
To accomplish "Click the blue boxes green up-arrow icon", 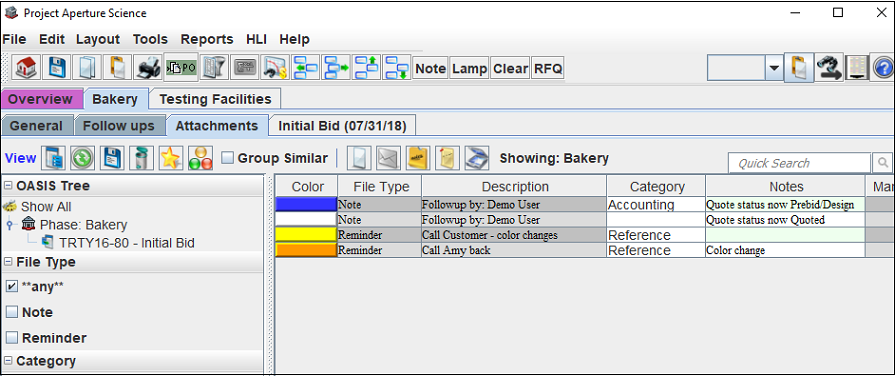I will click(366, 68).
